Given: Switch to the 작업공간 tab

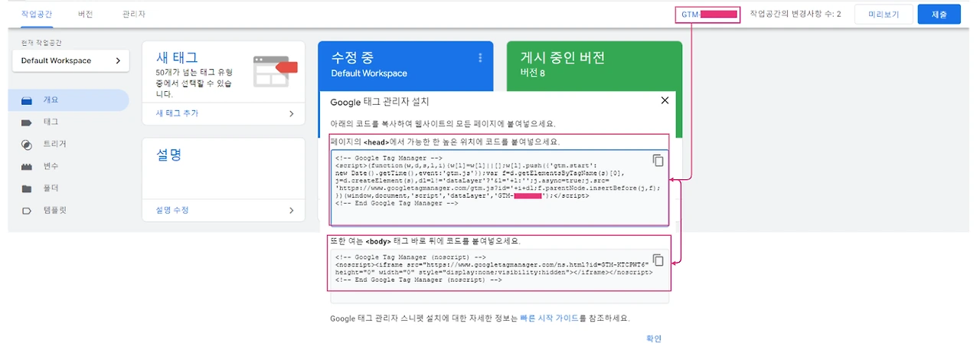Looking at the screenshot, I should click(36, 14).
